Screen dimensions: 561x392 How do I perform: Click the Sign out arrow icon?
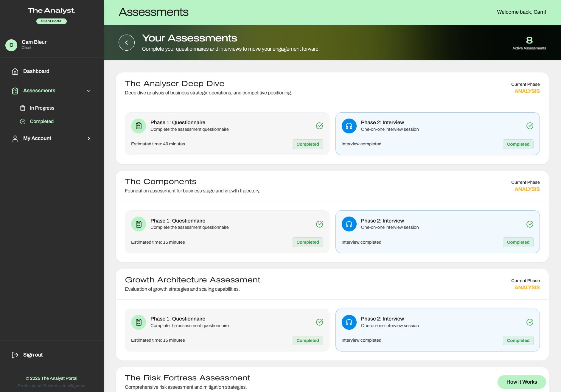(15, 355)
